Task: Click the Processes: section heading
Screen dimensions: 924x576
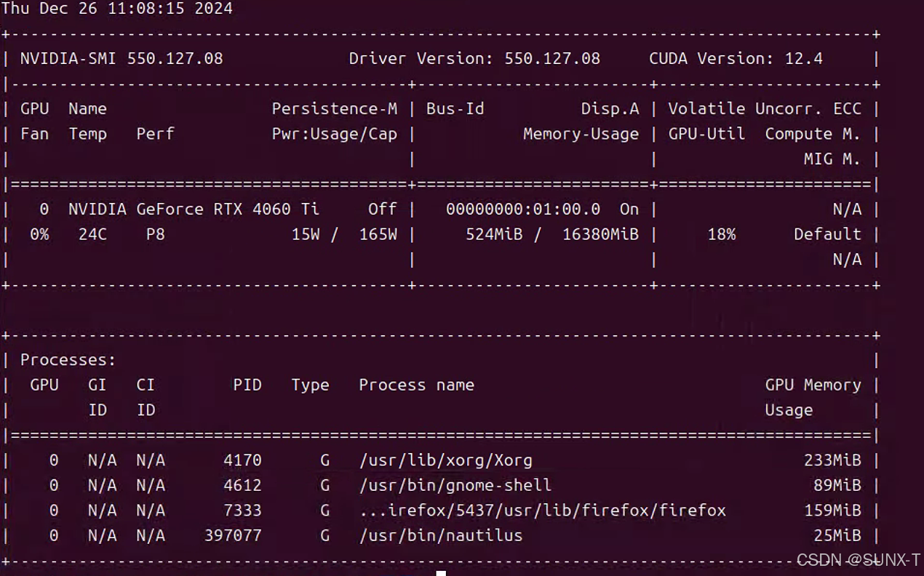Action: (x=68, y=360)
